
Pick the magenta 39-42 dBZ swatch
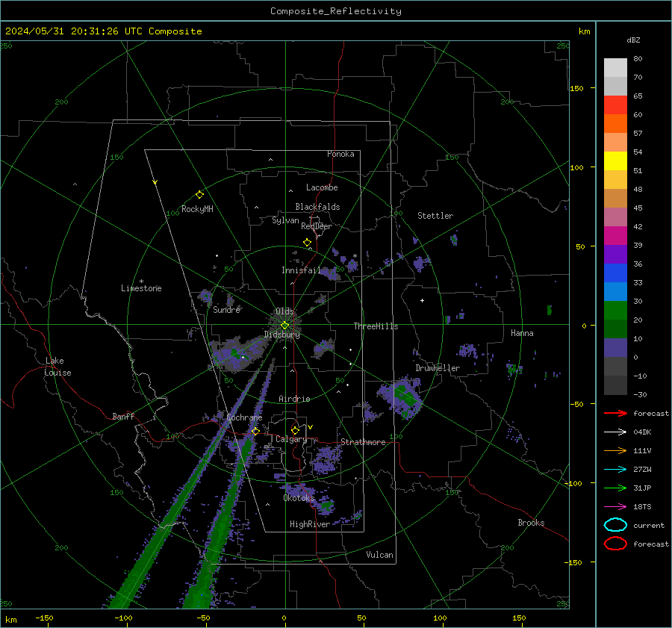click(615, 235)
